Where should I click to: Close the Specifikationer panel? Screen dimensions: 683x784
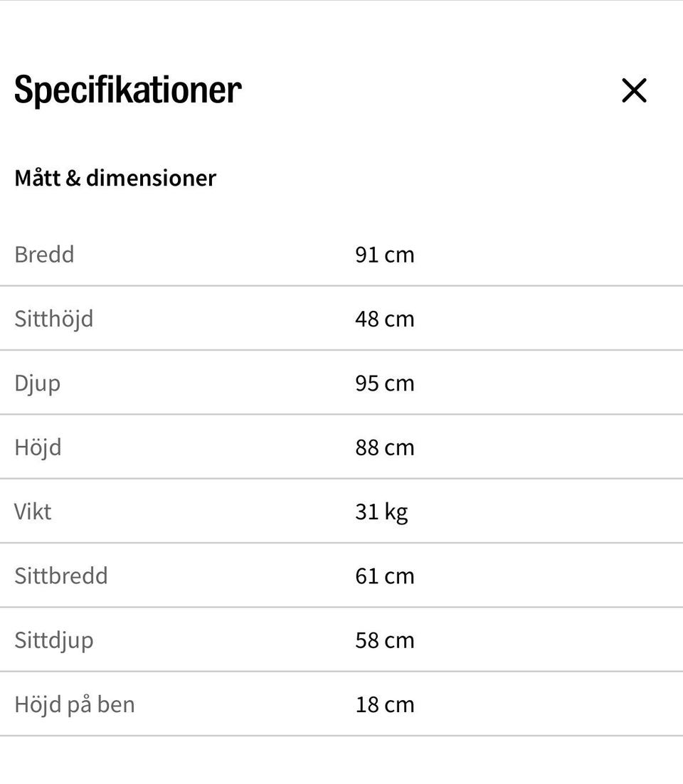[x=634, y=91]
